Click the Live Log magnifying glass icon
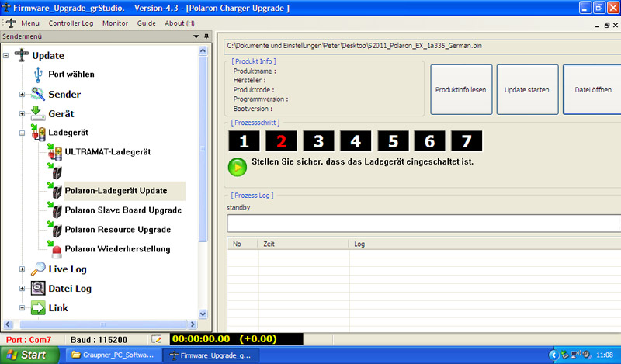The width and height of the screenshot is (621, 364). click(x=38, y=269)
